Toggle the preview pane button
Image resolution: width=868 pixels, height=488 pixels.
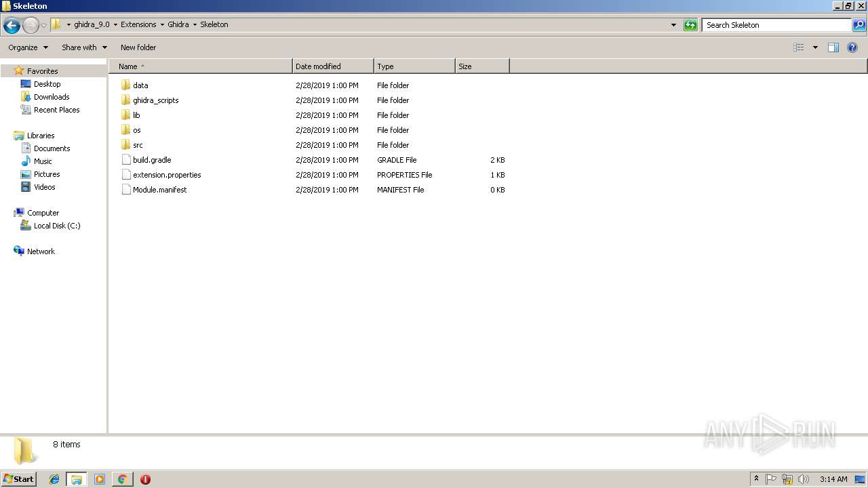point(833,47)
